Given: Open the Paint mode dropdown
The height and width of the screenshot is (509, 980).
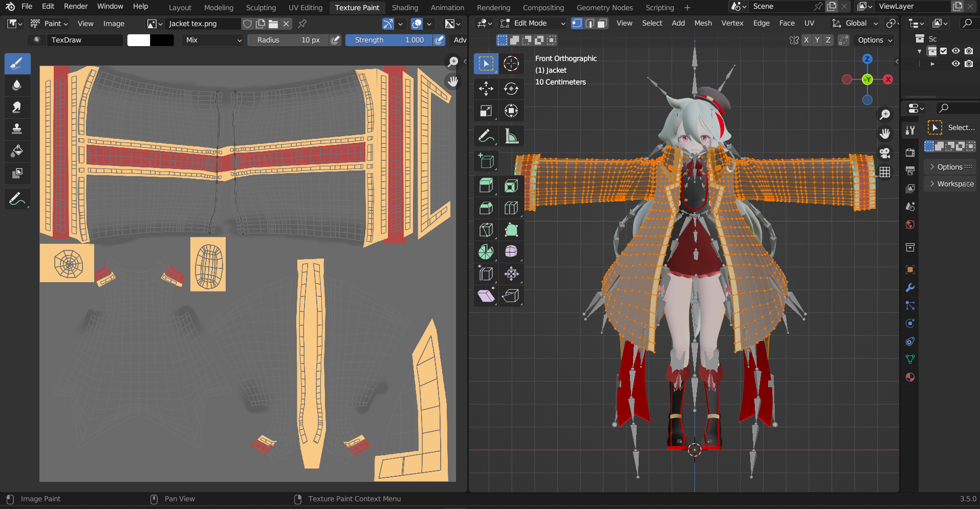Looking at the screenshot, I should 49,24.
